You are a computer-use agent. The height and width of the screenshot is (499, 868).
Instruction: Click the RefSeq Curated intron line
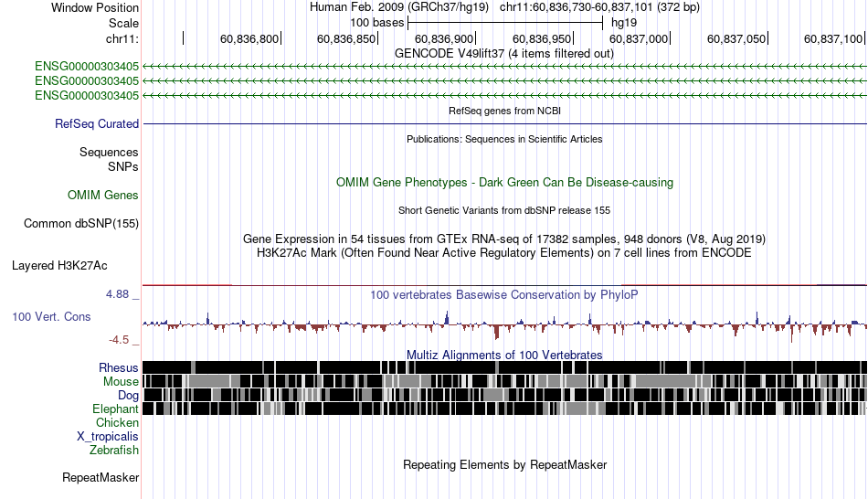(504, 123)
